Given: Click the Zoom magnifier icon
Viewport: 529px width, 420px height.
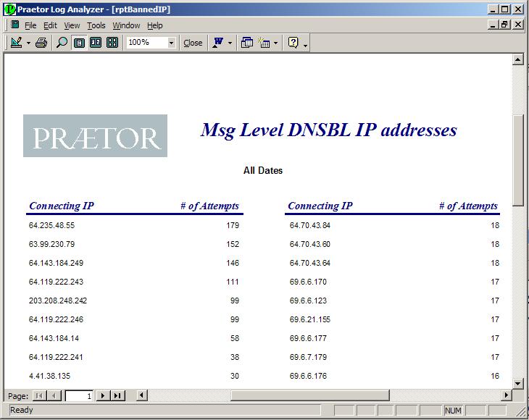Looking at the screenshot, I should [x=62, y=43].
